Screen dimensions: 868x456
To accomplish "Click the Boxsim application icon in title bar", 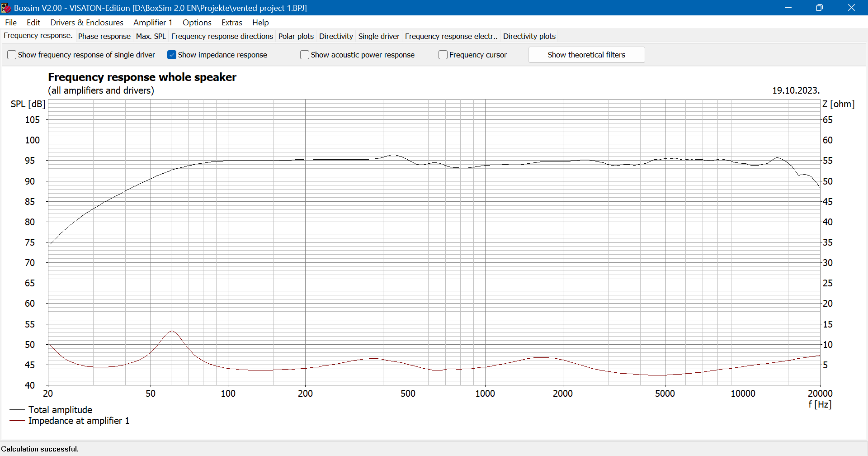I will click(6, 8).
